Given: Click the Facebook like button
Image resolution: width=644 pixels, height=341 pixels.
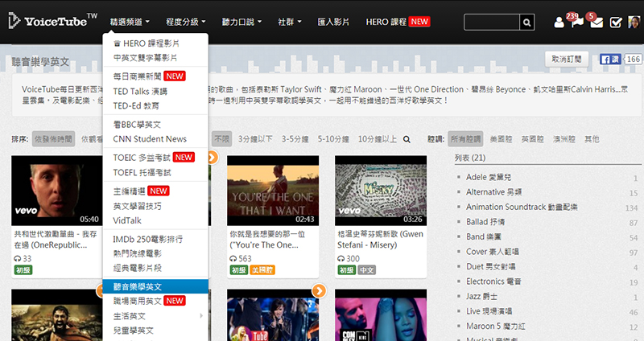Looking at the screenshot, I should [x=610, y=60].
